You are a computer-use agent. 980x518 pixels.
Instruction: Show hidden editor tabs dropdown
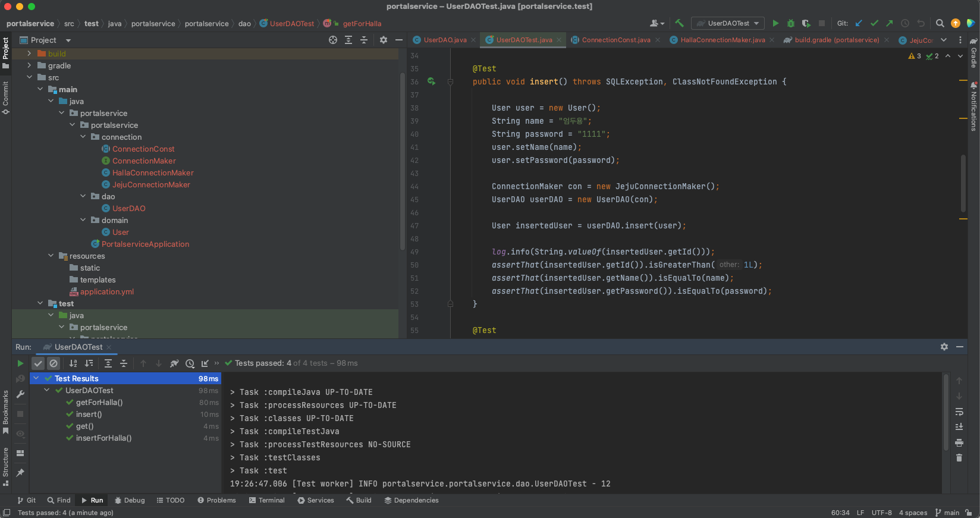pyautogui.click(x=944, y=40)
